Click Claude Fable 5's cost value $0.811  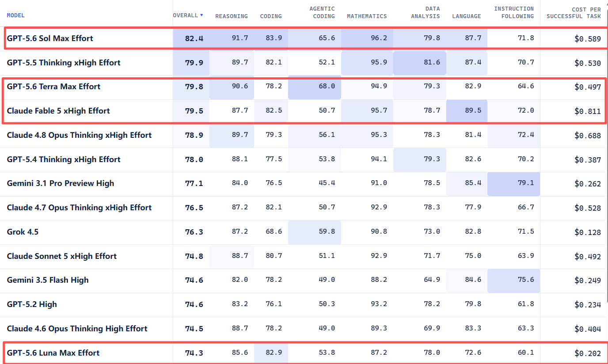(x=588, y=111)
